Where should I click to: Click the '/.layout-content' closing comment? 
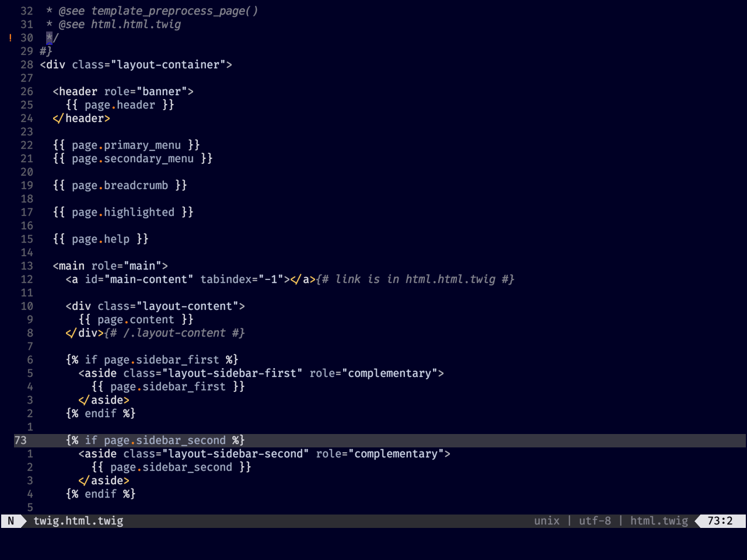click(x=174, y=333)
